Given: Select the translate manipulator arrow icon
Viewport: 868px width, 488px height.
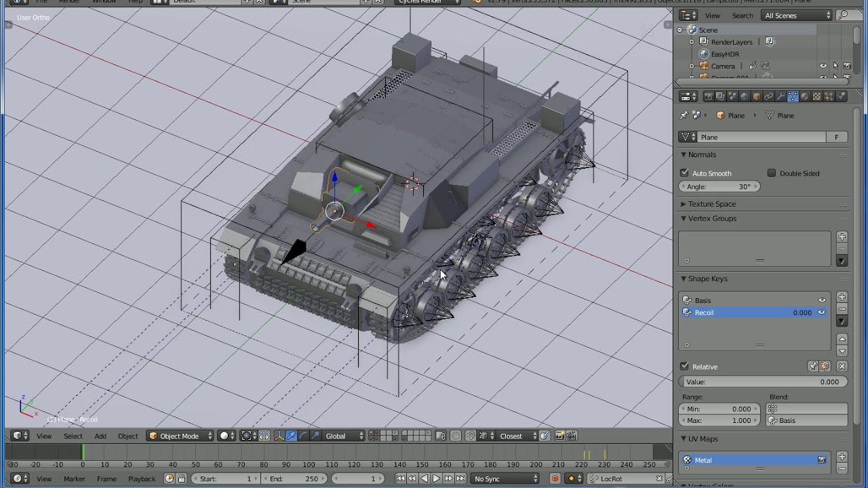Looking at the screenshot, I should (x=291, y=436).
